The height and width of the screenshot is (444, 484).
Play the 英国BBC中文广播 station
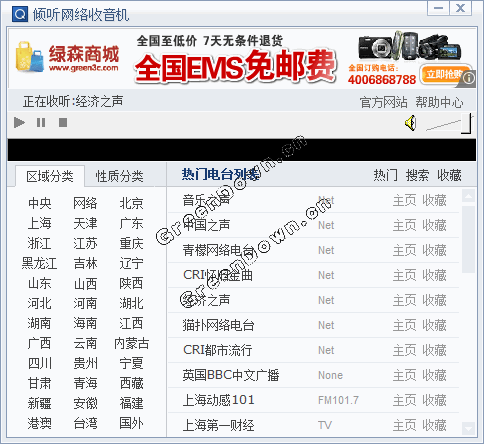tap(231, 375)
